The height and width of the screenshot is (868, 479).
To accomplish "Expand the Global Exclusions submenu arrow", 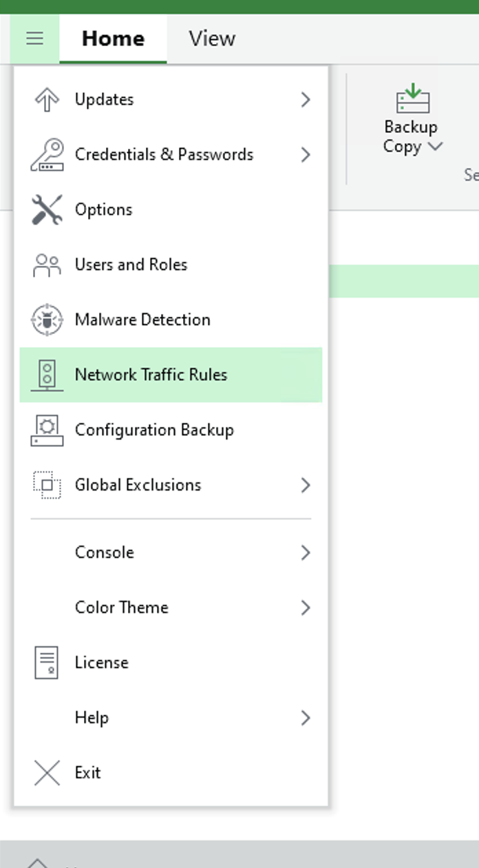I will (306, 485).
